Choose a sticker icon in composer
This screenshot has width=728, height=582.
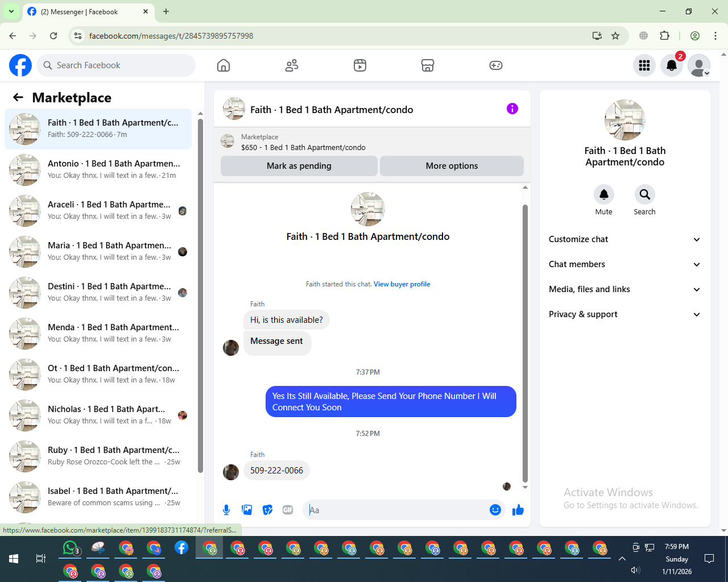click(267, 510)
